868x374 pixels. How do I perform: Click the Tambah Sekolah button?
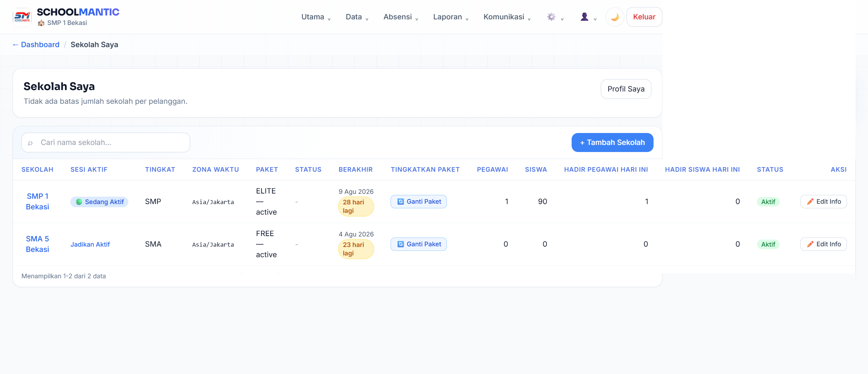pos(612,142)
